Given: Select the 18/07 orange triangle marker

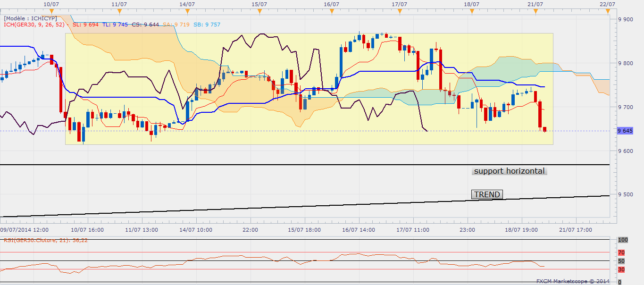Looking at the screenshot, I should coord(471,10).
